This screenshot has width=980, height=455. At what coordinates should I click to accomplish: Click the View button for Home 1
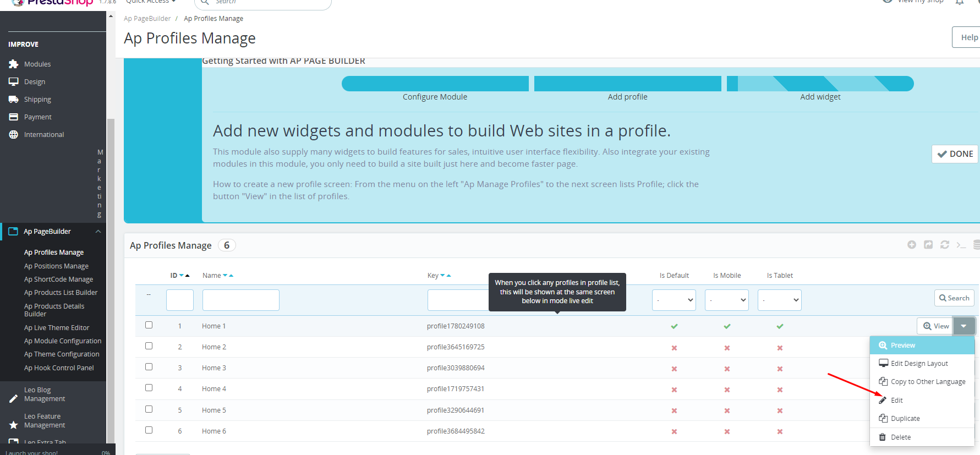pyautogui.click(x=935, y=326)
